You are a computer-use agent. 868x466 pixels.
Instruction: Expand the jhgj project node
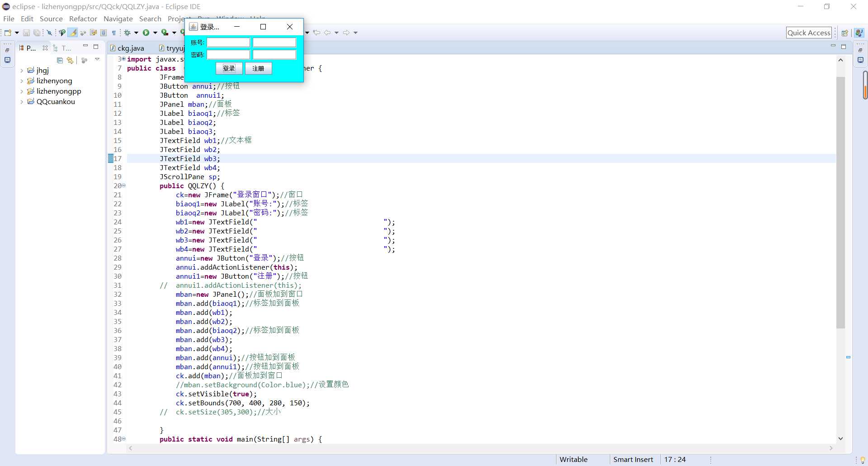click(22, 71)
